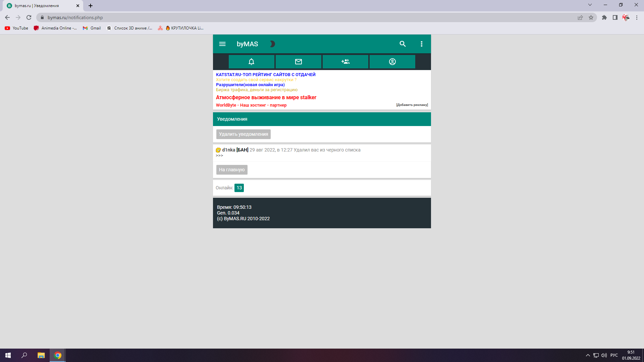Click На главную button
This screenshot has width=644, height=362.
click(x=232, y=170)
